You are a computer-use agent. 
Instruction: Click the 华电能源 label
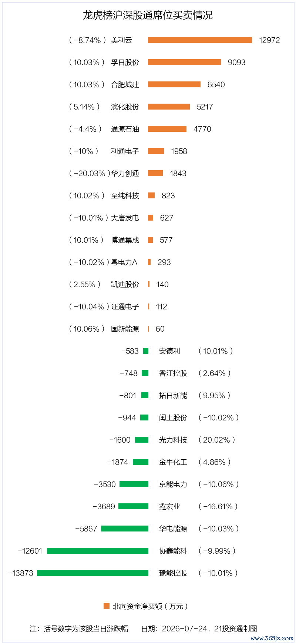[173, 529]
